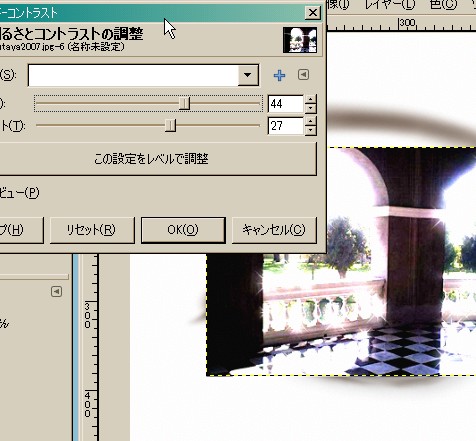476x441 pixels.
Task: Add current settings to presets with plus icon
Action: [279, 76]
